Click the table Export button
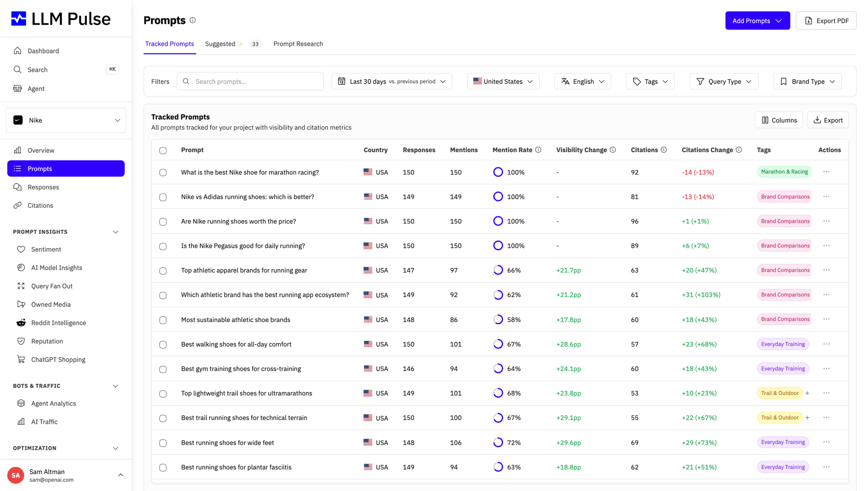This screenshot has width=868, height=491. 828,120
